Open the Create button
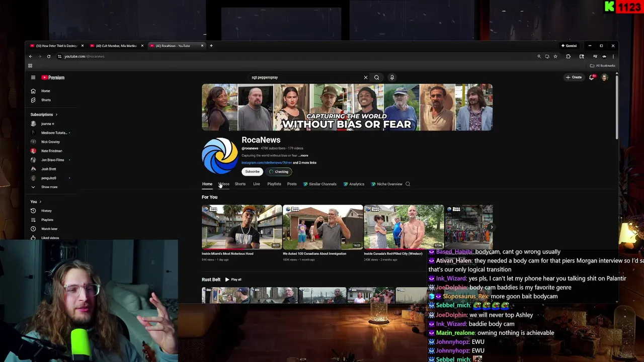 (x=574, y=77)
